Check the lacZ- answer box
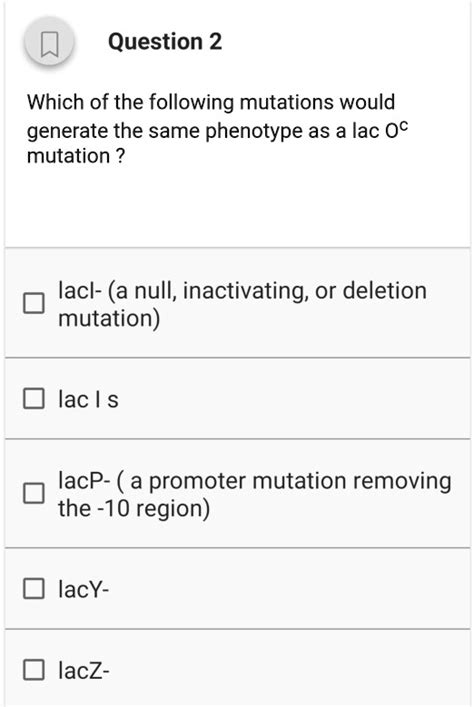The height and width of the screenshot is (707, 474). [x=34, y=670]
